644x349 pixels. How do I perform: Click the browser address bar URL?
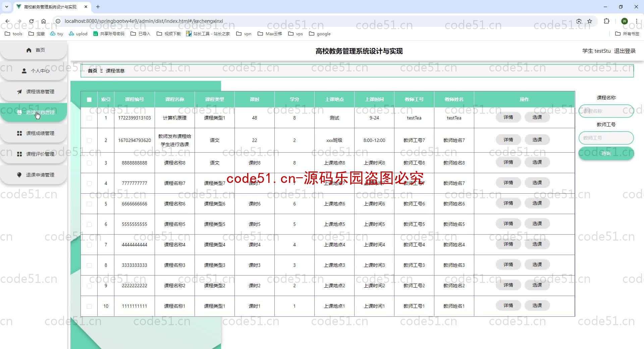tap(144, 21)
